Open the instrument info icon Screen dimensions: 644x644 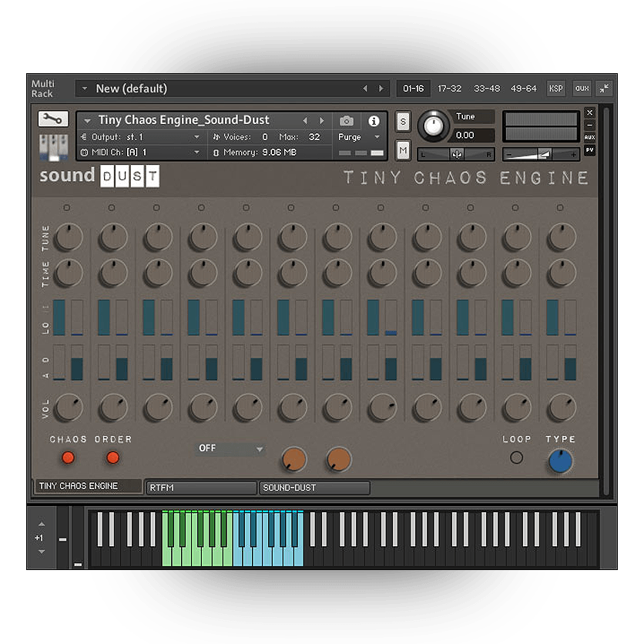click(374, 121)
